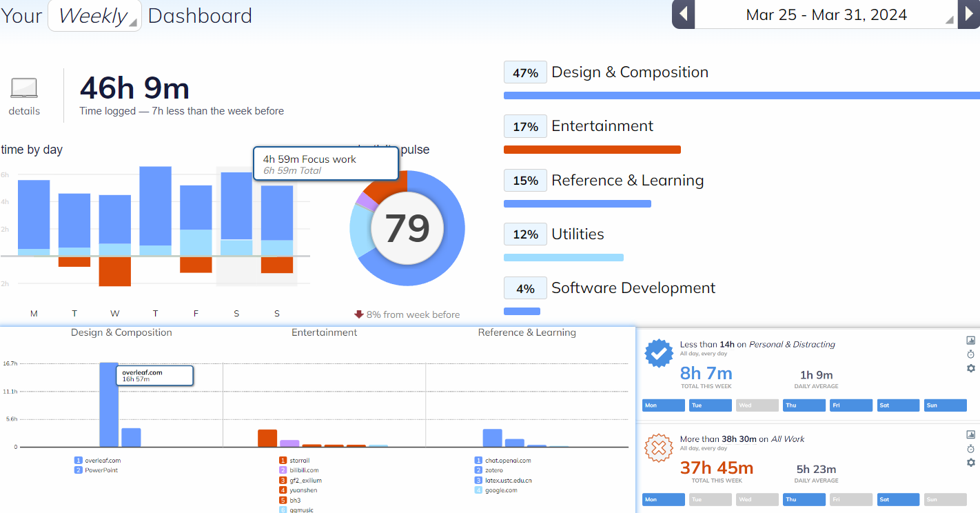Click the tall overleaf.com bar in chart
980x513 pixels.
[x=109, y=405]
